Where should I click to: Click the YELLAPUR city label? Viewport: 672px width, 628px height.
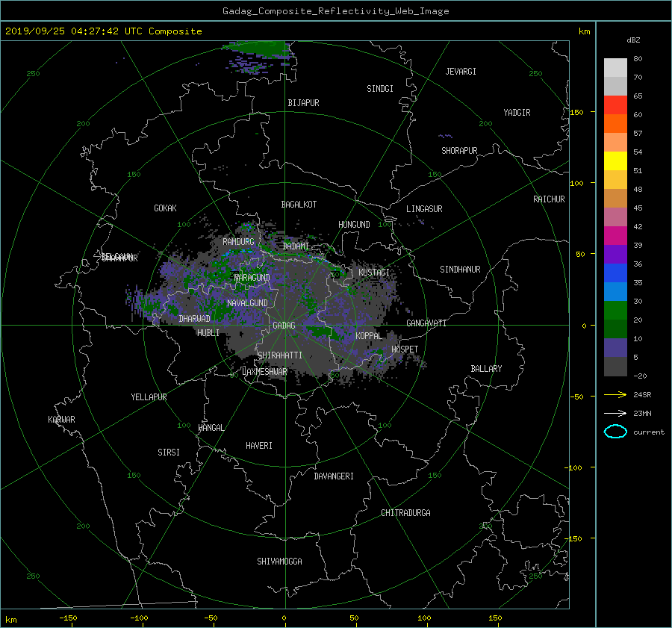tap(149, 397)
